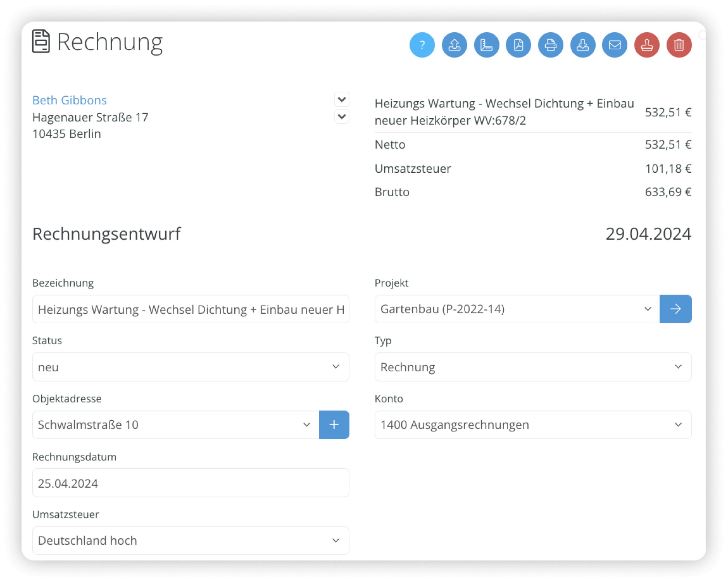Click the Rechnungsdatum field showing 25.04.2024
728x582 pixels.
191,483
